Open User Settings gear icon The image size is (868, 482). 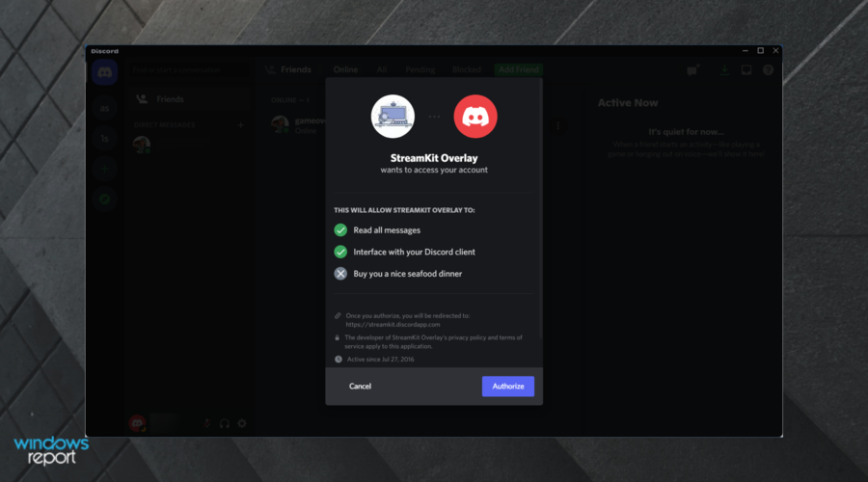click(x=242, y=424)
